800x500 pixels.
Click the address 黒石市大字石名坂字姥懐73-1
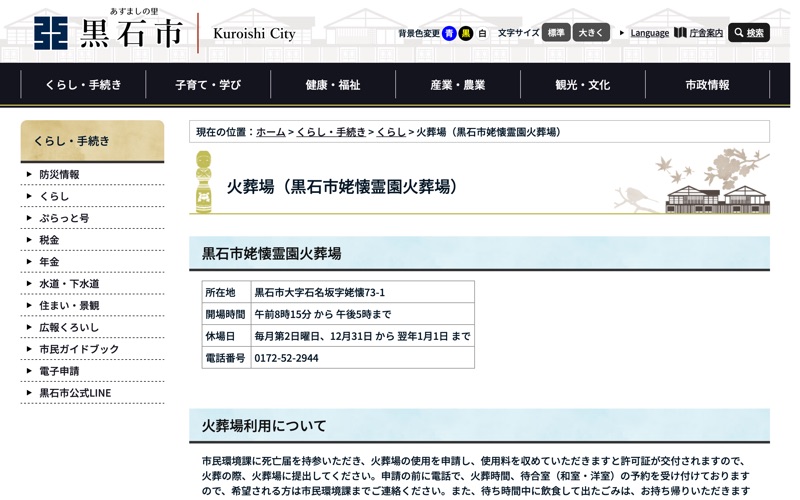coord(319,292)
